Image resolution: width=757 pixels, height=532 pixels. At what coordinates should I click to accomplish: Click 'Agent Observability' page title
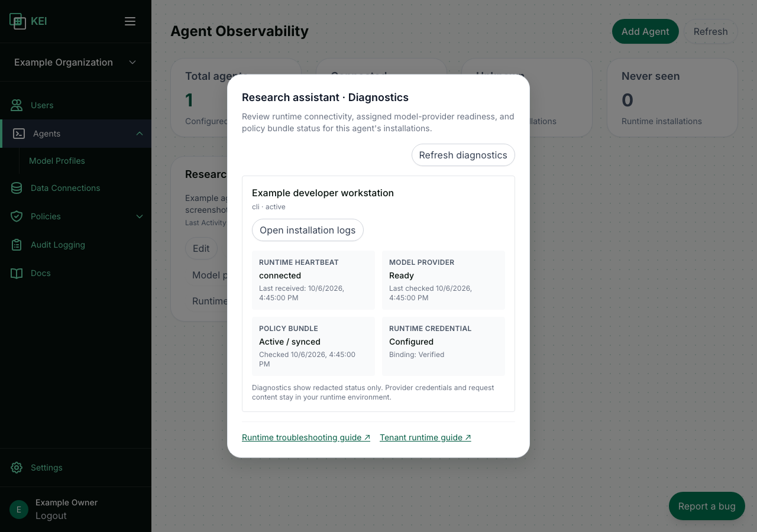tap(240, 31)
